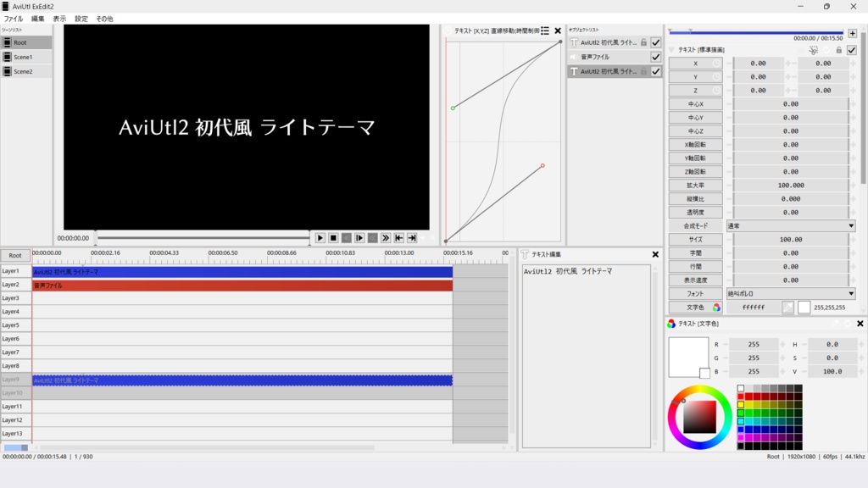Open the easing graph list menu icon
This screenshot has width=868, height=488.
(x=545, y=31)
